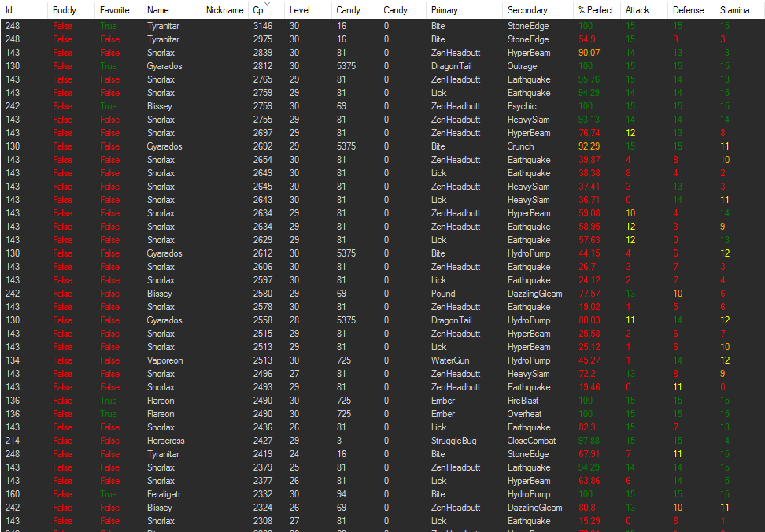Click the True favorite value of Feraligatr
Viewport: 765px width, 532px height.
point(109,494)
